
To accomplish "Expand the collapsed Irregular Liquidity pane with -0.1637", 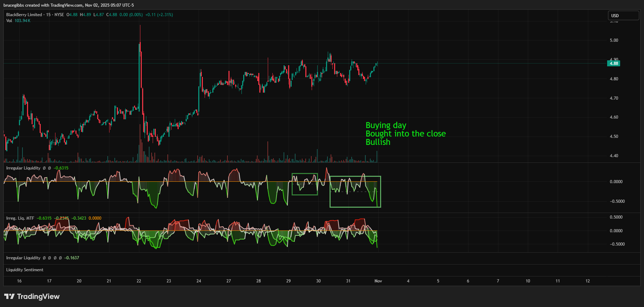I will point(23,258).
